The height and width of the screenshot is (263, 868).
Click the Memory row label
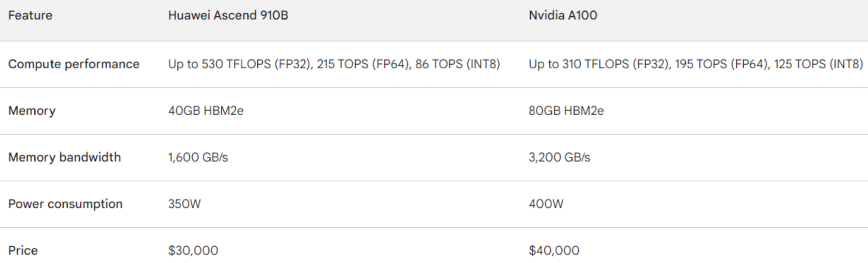[x=32, y=111]
